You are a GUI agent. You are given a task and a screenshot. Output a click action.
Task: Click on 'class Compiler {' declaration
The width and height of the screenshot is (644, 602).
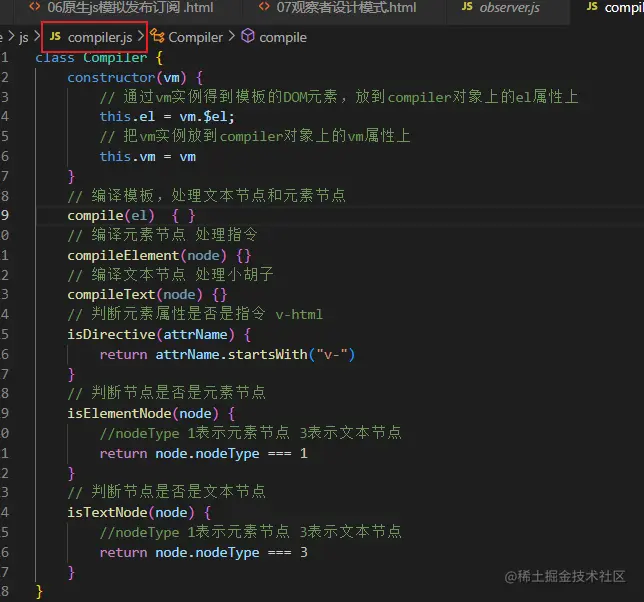[99, 57]
